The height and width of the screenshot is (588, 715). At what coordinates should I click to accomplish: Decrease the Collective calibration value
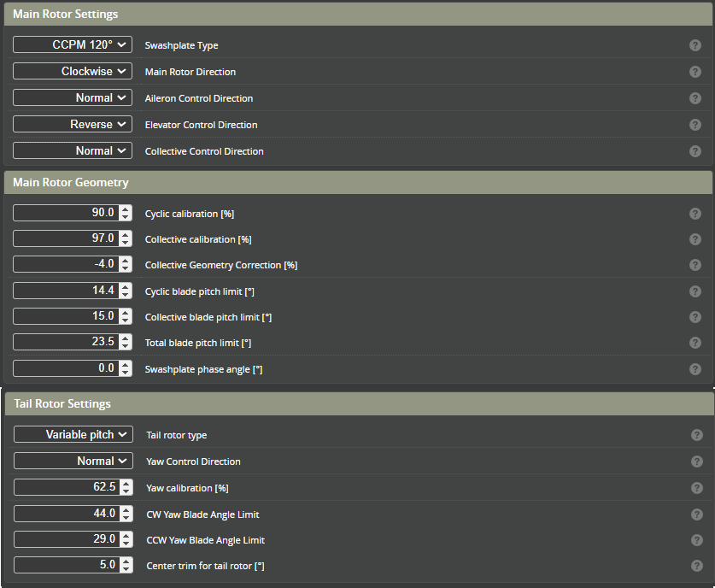point(126,243)
